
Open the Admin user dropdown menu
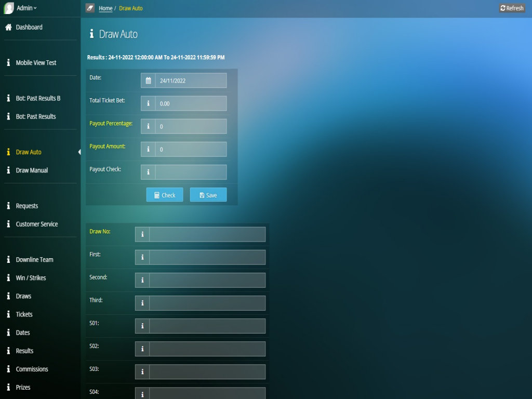point(26,8)
